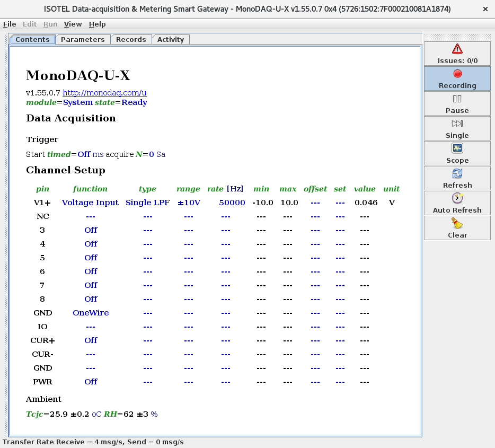The image size is (495, 448).
Task: Change pin 6 function Off
Action: coord(91,271)
